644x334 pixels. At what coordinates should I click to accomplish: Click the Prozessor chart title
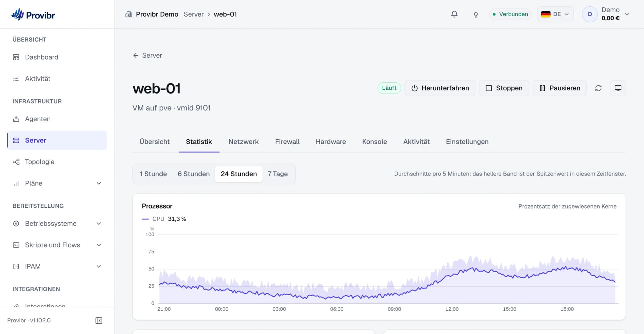click(x=157, y=206)
